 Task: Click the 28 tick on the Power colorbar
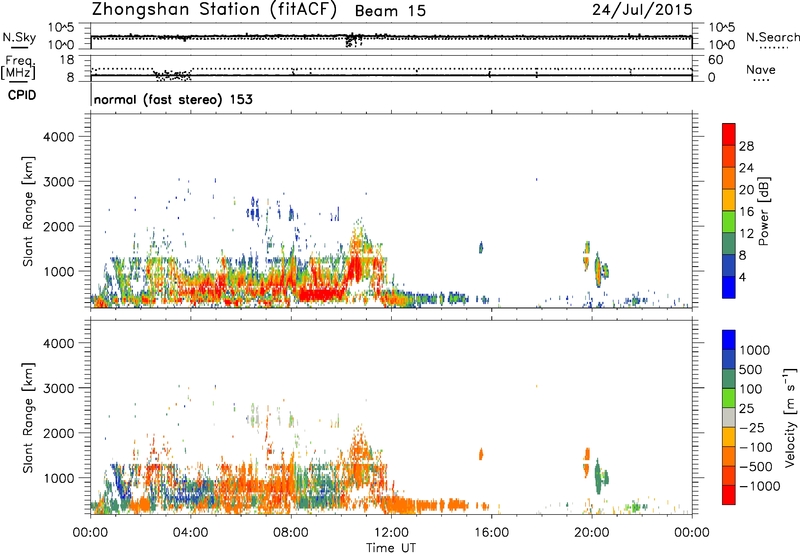tap(746, 146)
